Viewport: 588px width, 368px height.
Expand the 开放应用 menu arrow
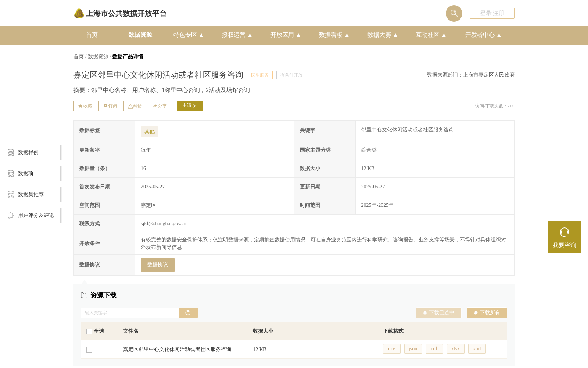[298, 35]
